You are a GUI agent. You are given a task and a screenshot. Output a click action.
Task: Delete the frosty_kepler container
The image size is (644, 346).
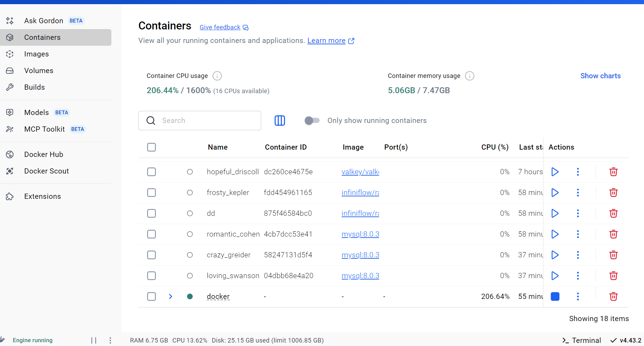coord(613,193)
